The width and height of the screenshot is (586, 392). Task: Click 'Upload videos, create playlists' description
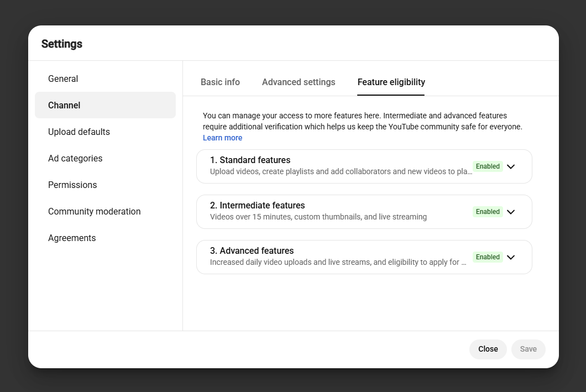[x=341, y=171]
